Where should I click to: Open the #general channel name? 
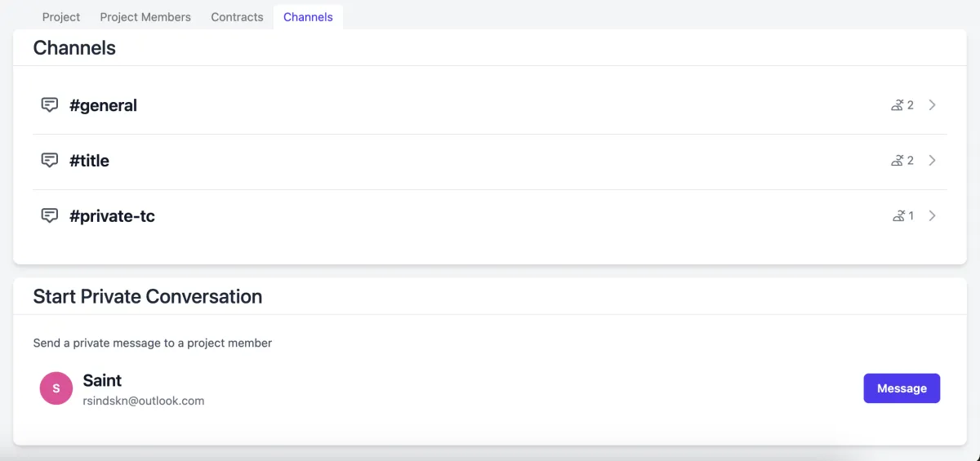(103, 105)
